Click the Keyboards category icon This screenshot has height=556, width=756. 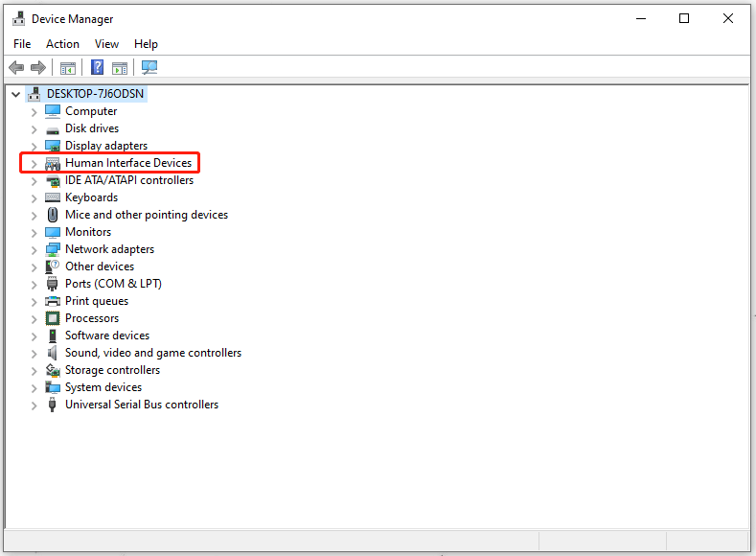point(53,197)
